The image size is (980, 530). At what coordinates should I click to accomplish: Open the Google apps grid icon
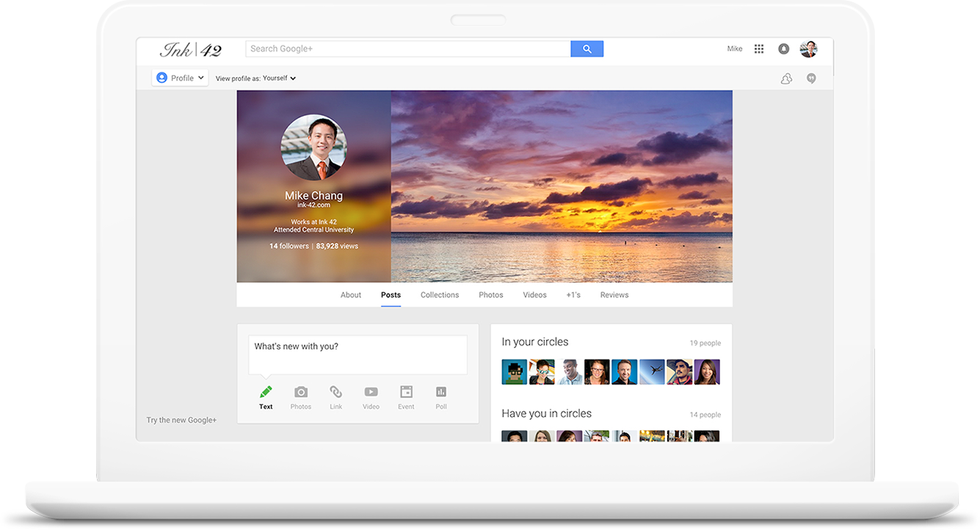(x=758, y=48)
